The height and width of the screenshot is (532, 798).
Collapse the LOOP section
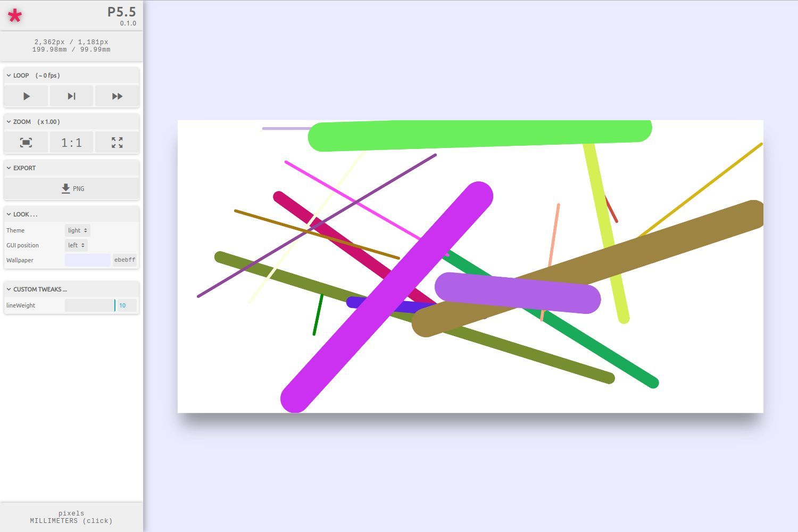coord(8,75)
